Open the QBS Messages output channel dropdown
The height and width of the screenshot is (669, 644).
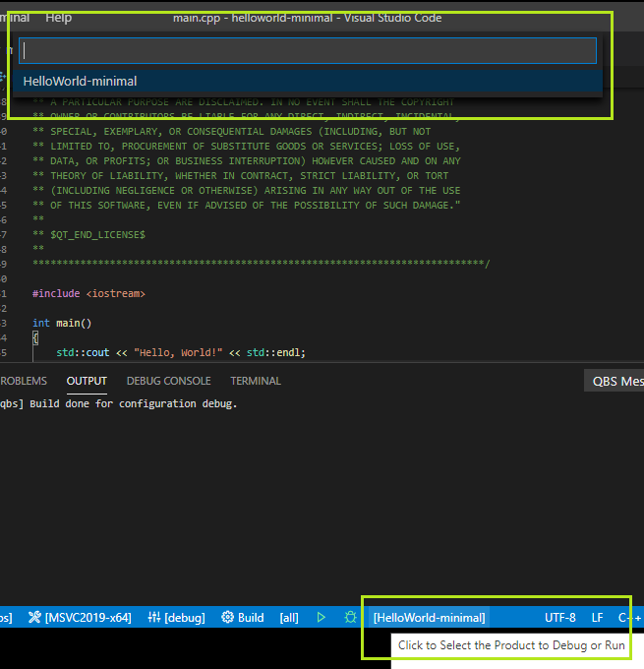pos(614,381)
